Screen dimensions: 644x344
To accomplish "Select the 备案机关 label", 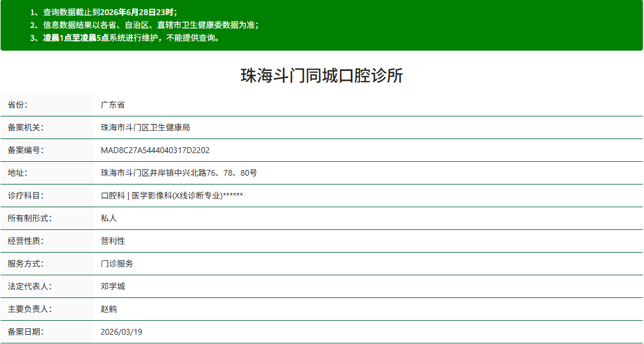I will 26,128.
